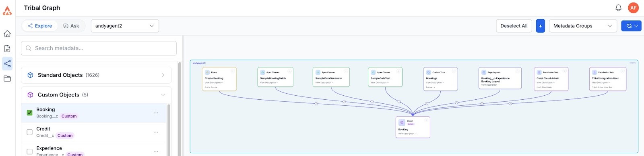The image size is (644, 156).
Task: Click the Tribal Graph page title
Action: [42, 8]
